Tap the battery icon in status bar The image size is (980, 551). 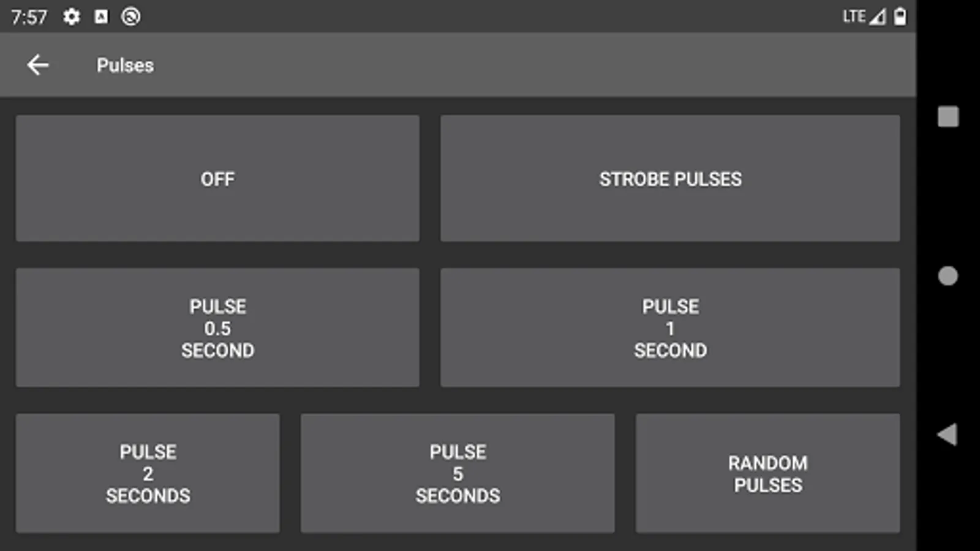900,17
